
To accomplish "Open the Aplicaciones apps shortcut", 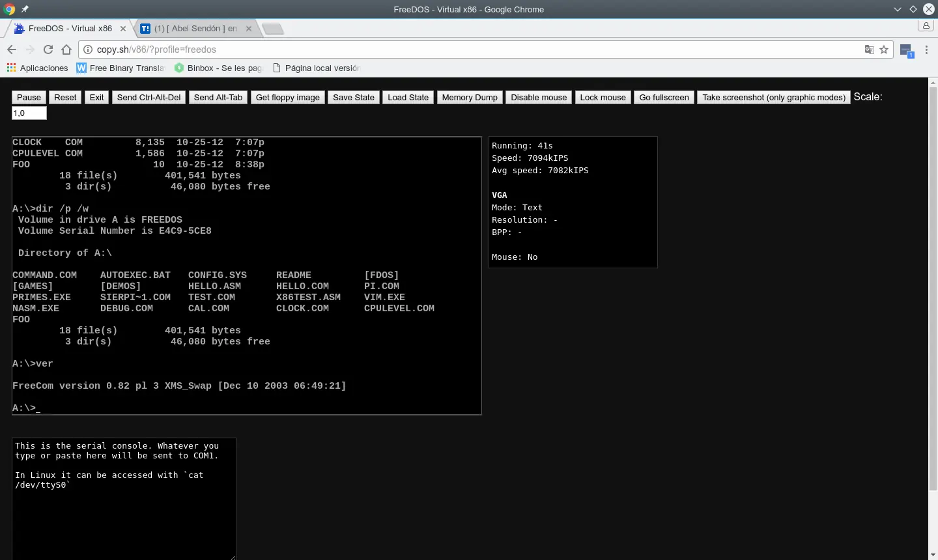I will [x=37, y=68].
